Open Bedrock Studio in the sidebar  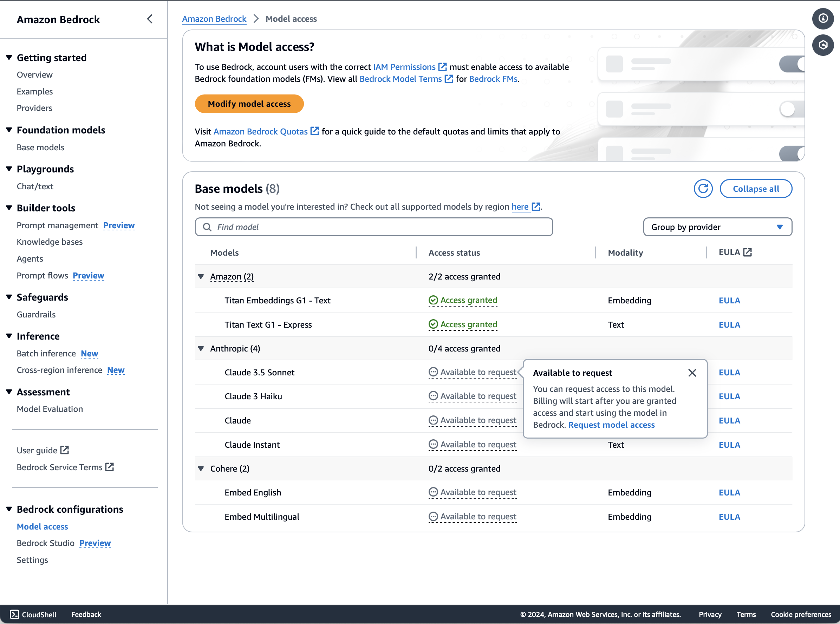[46, 543]
